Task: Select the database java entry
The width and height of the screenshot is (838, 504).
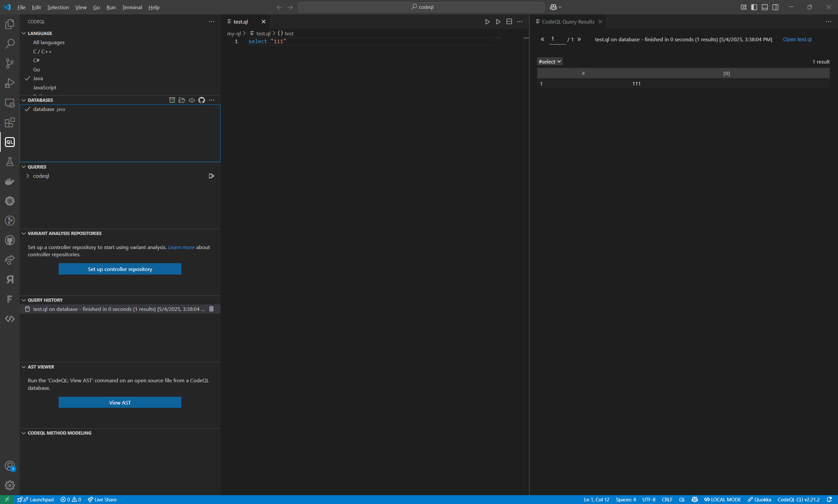Action: click(x=120, y=109)
